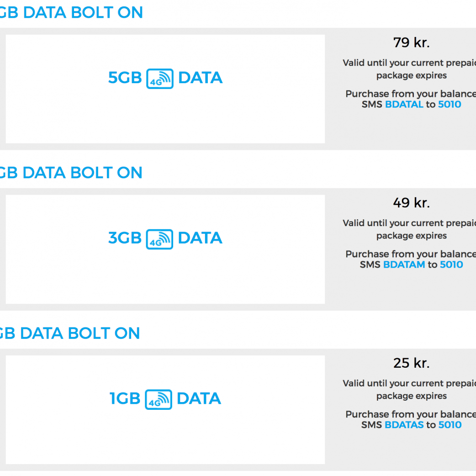Click the heading above the 1GB card

pos(69,333)
